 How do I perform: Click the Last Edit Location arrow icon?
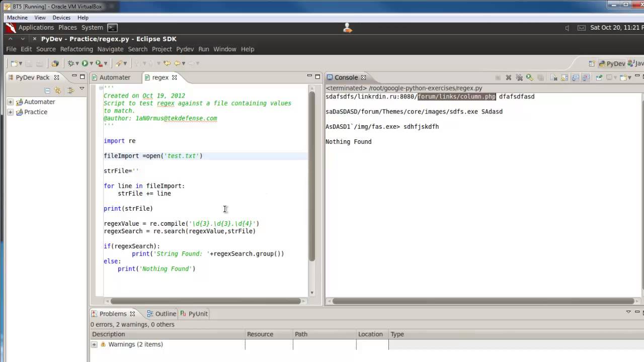167,63
